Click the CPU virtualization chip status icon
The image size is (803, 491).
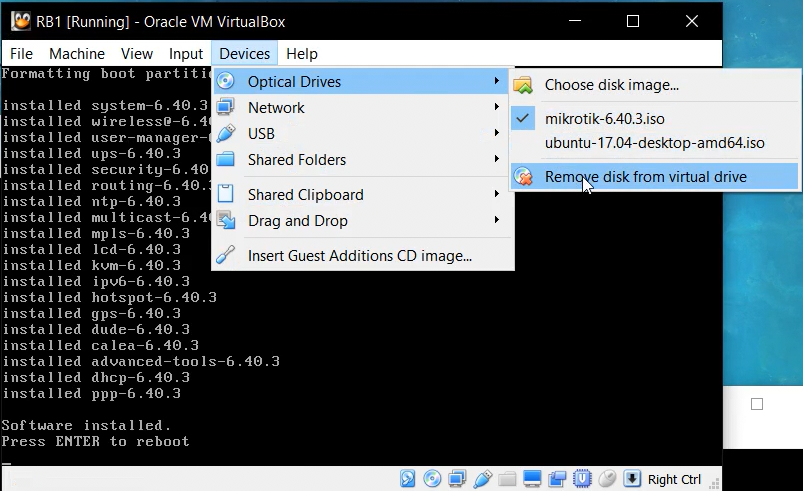582,479
